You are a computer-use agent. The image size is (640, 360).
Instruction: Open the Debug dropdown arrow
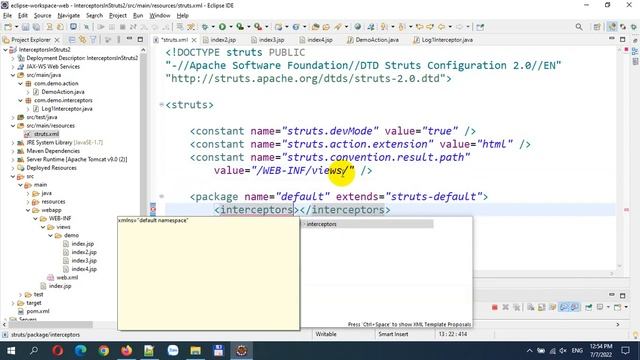click(213, 27)
